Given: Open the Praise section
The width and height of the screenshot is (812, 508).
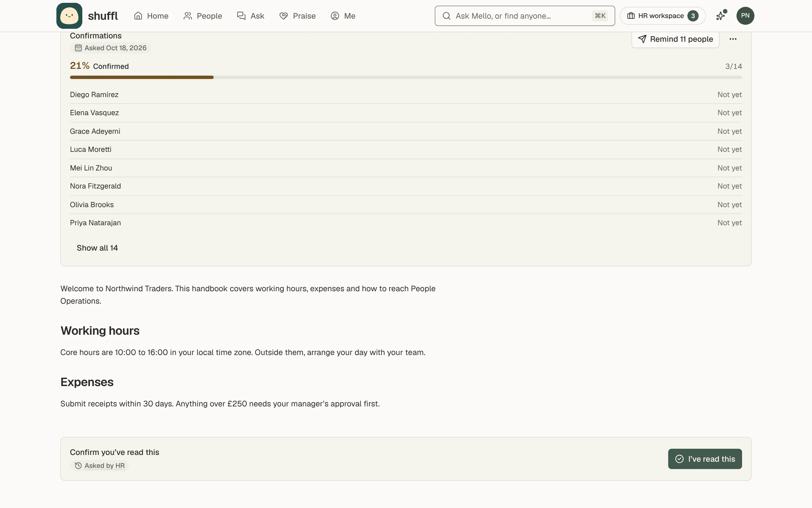Looking at the screenshot, I should coord(297,16).
